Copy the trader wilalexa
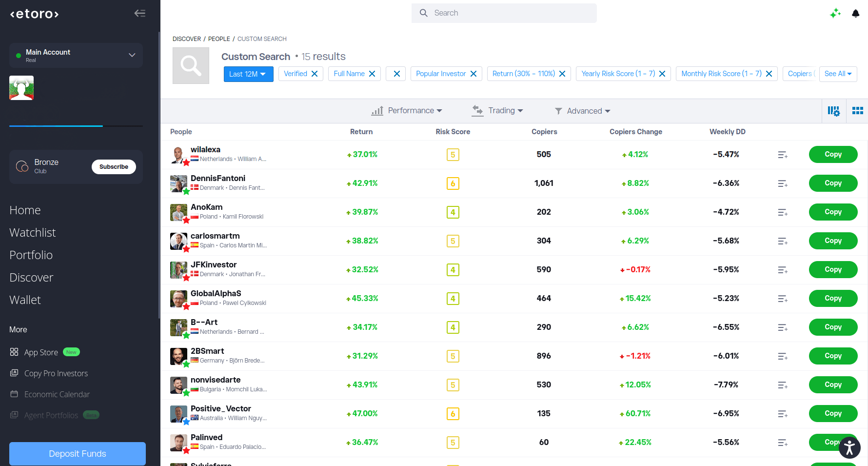The image size is (868, 466). (833, 155)
